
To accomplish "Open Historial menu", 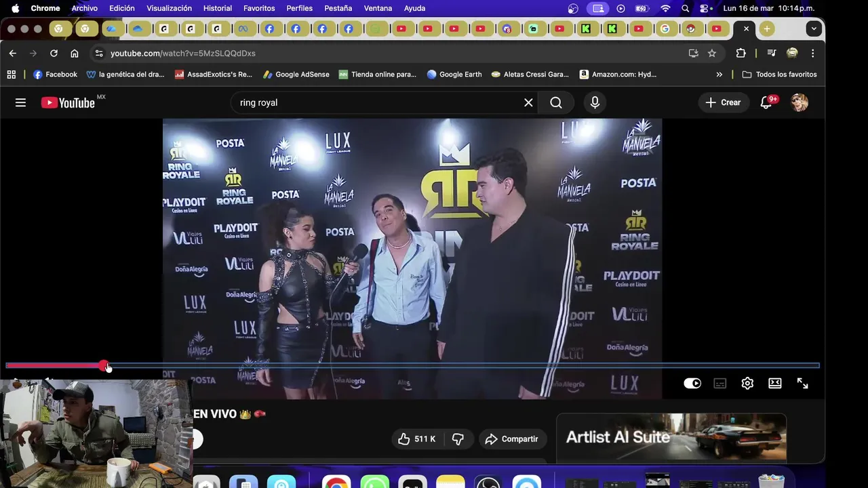I will pos(218,8).
